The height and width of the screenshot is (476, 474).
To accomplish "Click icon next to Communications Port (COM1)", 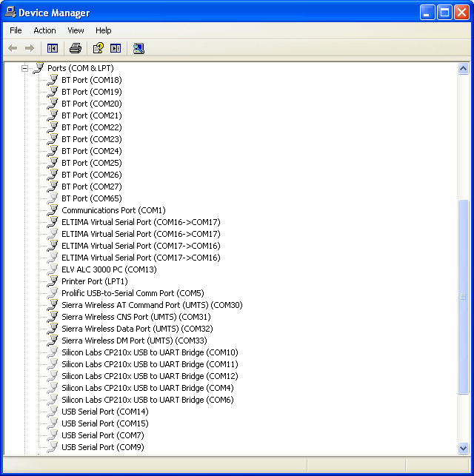I will [53, 210].
